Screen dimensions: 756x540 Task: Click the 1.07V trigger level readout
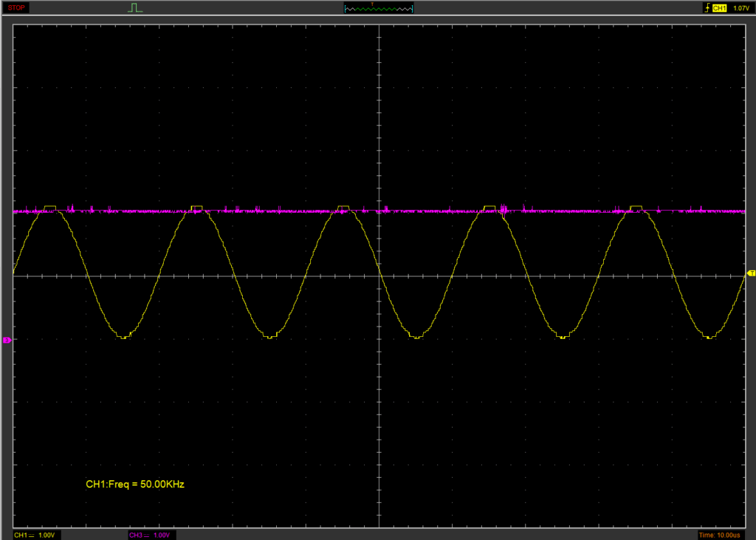740,8
